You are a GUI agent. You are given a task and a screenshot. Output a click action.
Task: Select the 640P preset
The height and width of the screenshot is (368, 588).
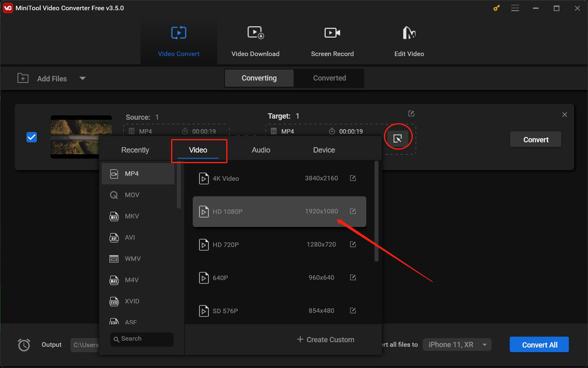tap(279, 278)
